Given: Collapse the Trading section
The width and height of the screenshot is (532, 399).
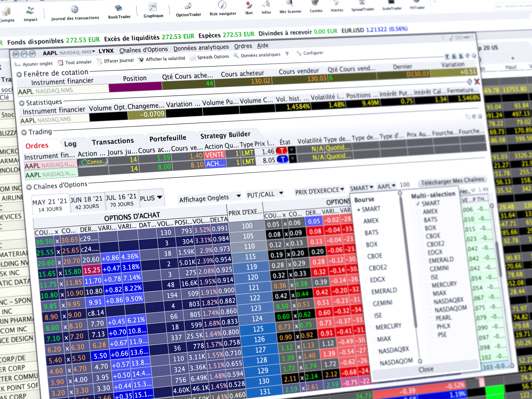Looking at the screenshot, I should click(x=24, y=132).
